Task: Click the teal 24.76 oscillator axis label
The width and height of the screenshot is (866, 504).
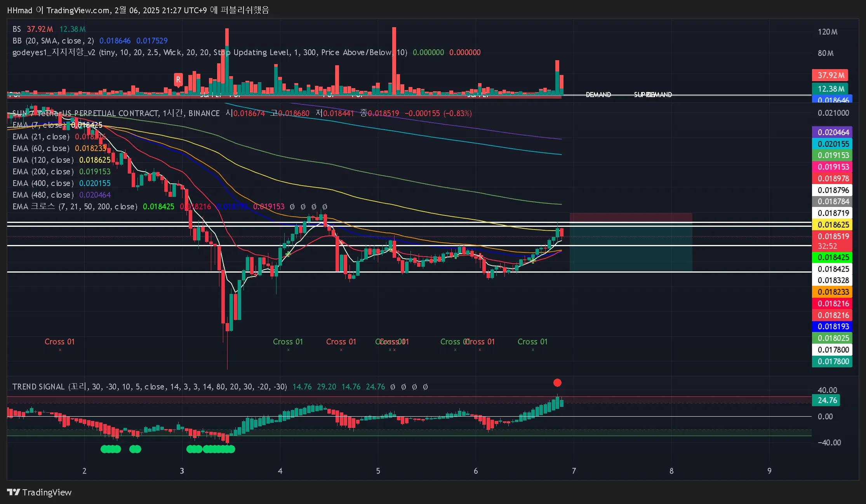Action: pyautogui.click(x=826, y=400)
